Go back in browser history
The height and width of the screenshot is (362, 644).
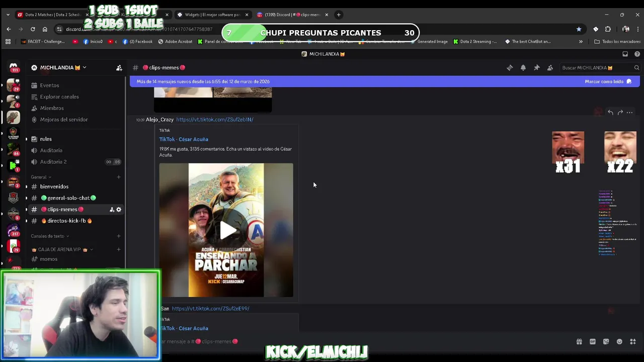tap(9, 29)
